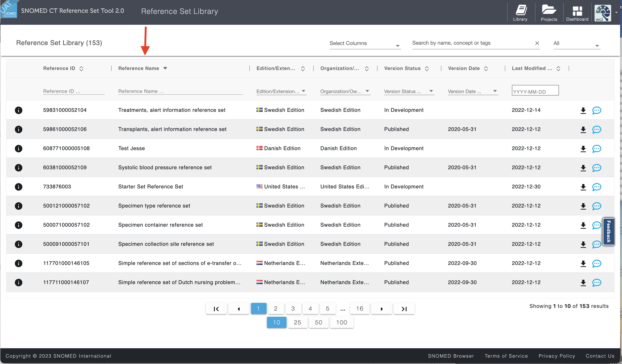Select page 2 in pagination

pyautogui.click(x=276, y=309)
